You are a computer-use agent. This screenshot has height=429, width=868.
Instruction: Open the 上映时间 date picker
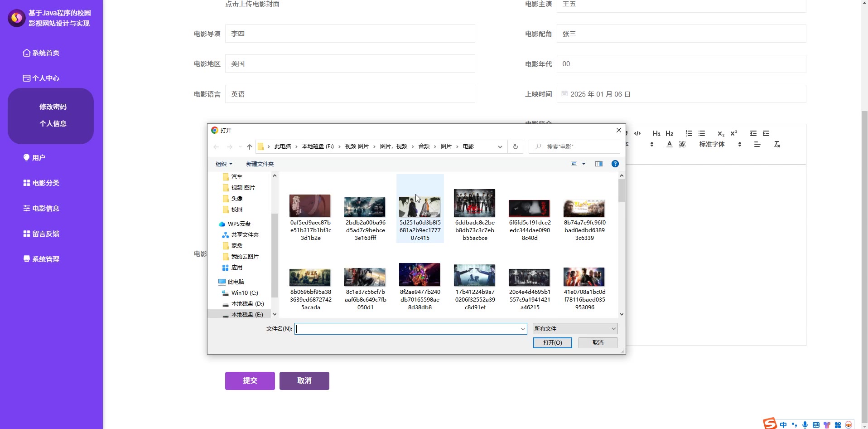pos(681,94)
